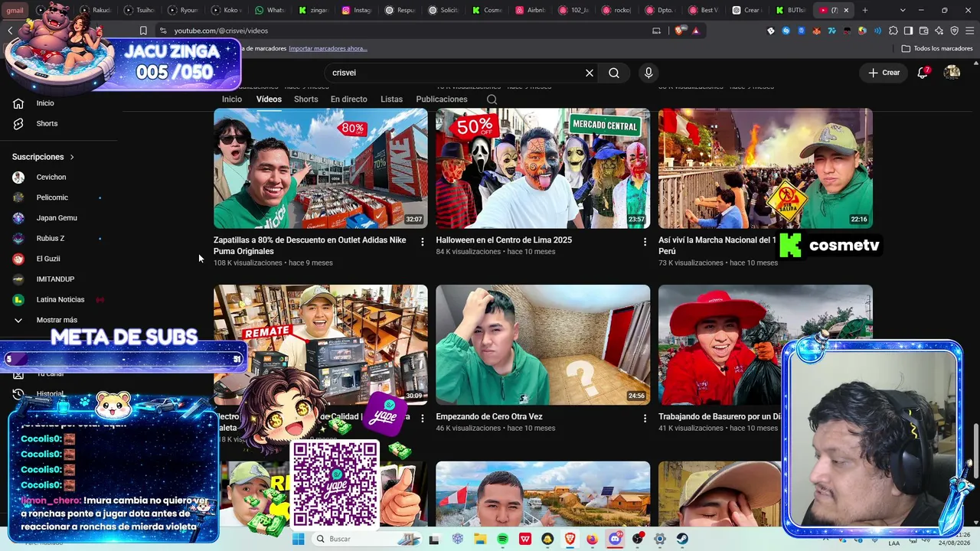Viewport: 980px width, 551px height.
Task: Open options menu for Zapatillas Outlet video
Action: [x=422, y=242]
